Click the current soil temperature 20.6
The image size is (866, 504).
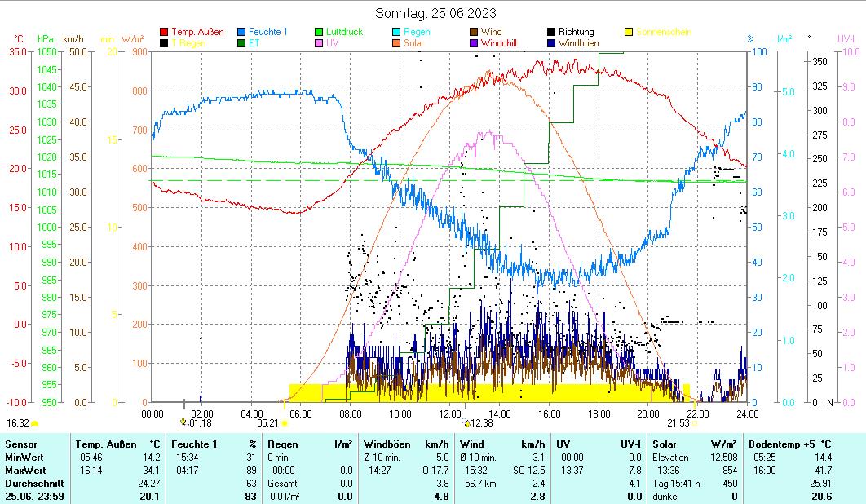[x=822, y=497]
